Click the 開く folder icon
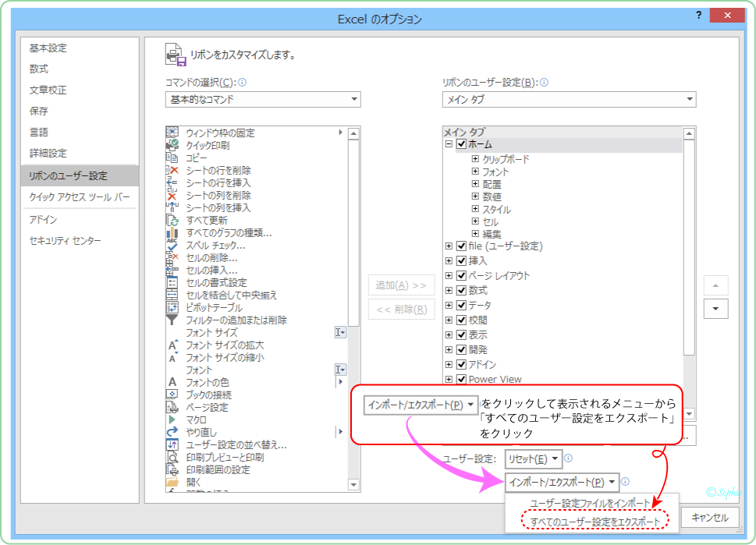 click(172, 482)
